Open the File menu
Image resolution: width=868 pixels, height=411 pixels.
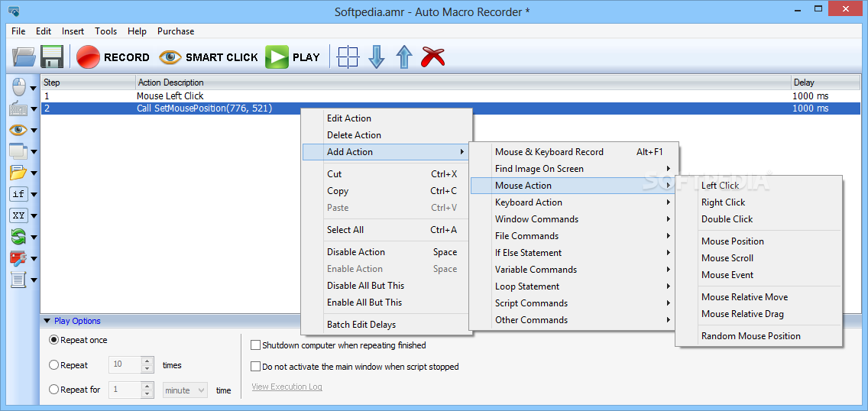18,31
